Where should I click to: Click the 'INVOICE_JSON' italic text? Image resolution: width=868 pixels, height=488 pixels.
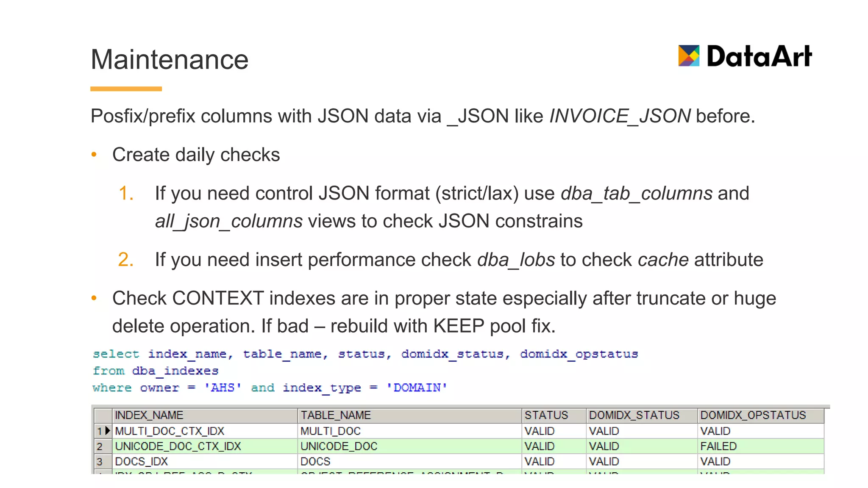click(x=620, y=116)
